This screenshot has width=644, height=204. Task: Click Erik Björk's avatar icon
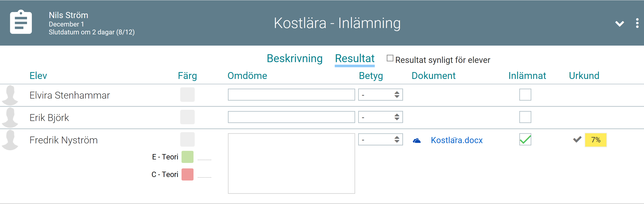pos(10,117)
